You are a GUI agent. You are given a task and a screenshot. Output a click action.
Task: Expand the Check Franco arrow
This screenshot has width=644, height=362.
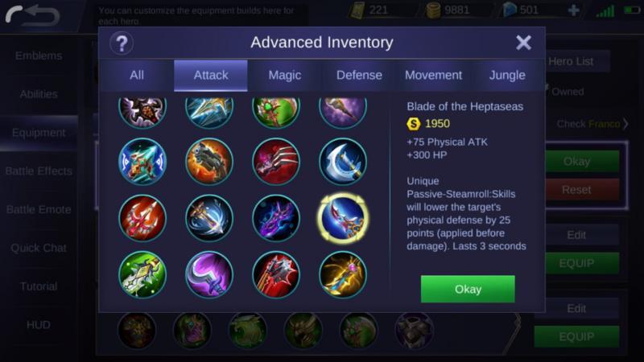625,124
